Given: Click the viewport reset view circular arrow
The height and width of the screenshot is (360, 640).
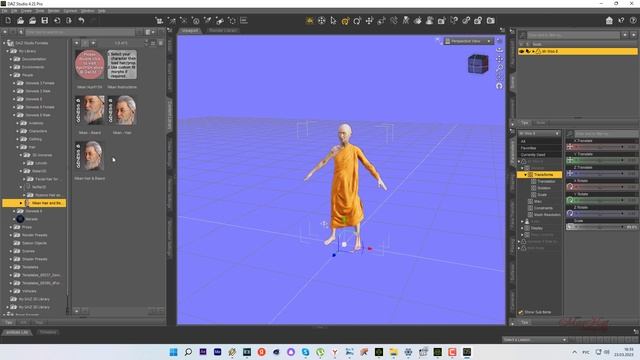Looking at the screenshot, I should tap(499, 86).
